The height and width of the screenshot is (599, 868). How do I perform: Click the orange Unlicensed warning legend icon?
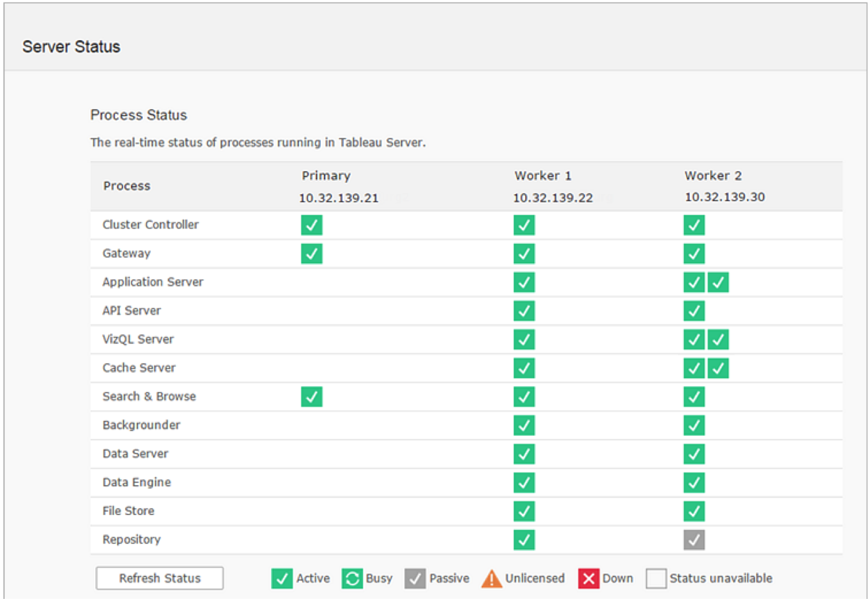tap(492, 579)
